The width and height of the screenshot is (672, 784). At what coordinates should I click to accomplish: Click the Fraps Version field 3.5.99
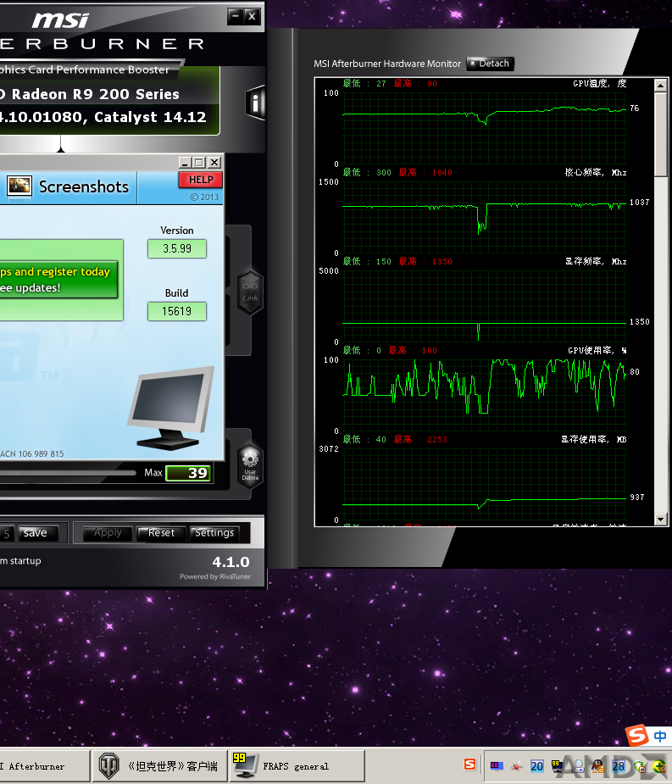click(x=177, y=248)
